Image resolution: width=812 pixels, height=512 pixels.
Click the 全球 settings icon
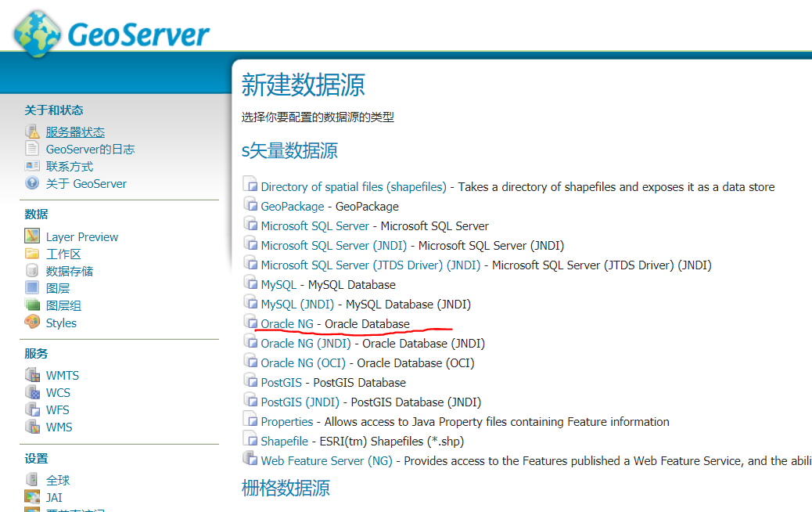coord(32,480)
